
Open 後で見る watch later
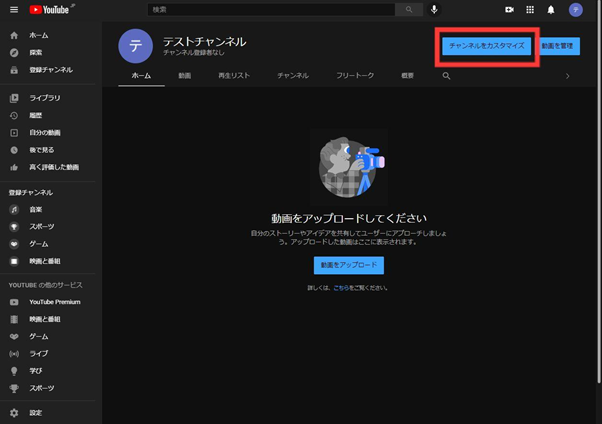48,150
